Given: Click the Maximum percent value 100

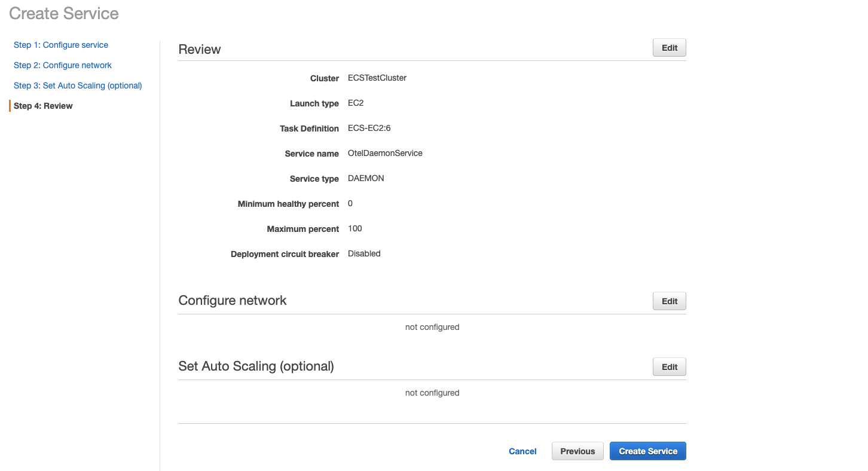Looking at the screenshot, I should coord(355,228).
